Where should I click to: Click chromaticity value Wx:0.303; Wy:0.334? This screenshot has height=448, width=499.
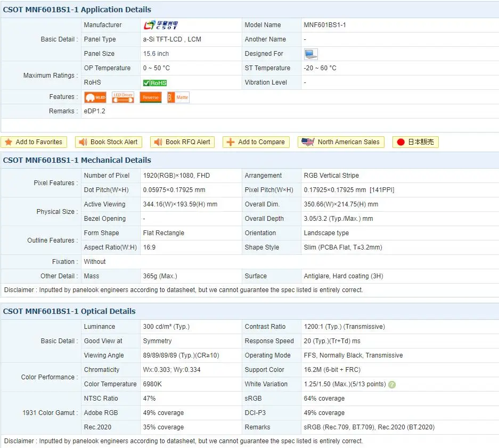(171, 370)
